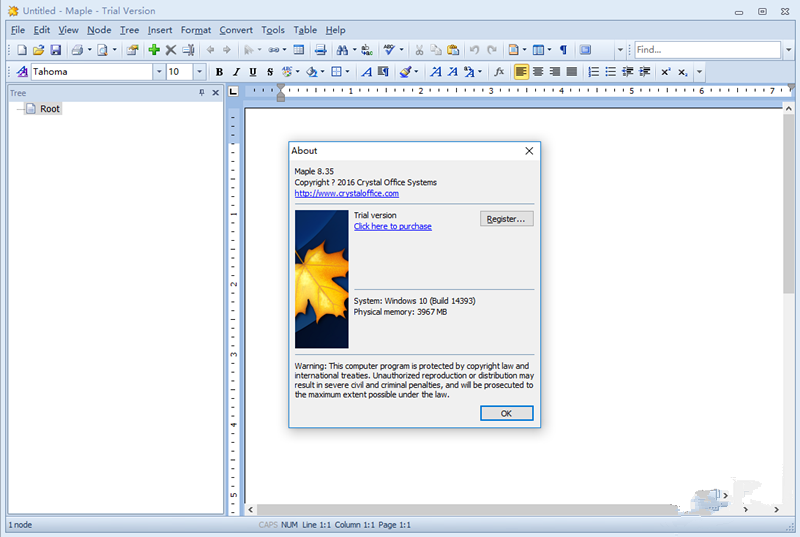Open the font color dropdown arrow
Image resolution: width=800 pixels, height=537 pixels.
click(x=298, y=72)
